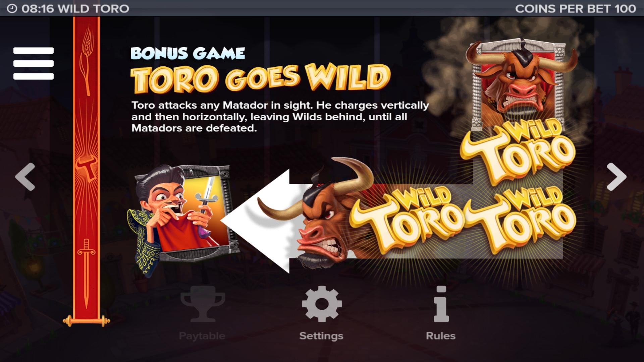The image size is (644, 362).
Task: Click the bull horns emblem on banner
Action: (86, 167)
